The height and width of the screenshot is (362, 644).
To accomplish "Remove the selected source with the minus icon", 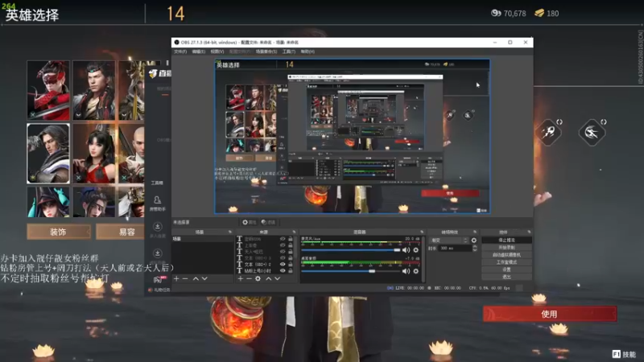I will tap(249, 278).
